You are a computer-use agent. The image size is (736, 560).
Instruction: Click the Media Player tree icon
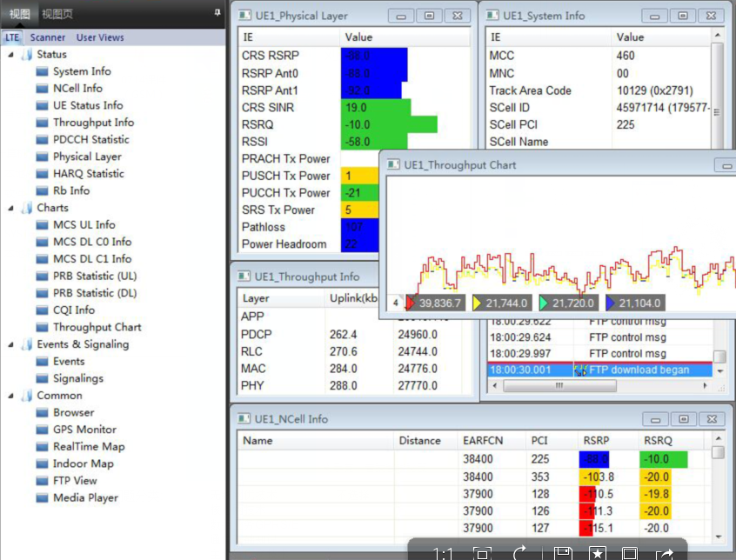[43, 498]
